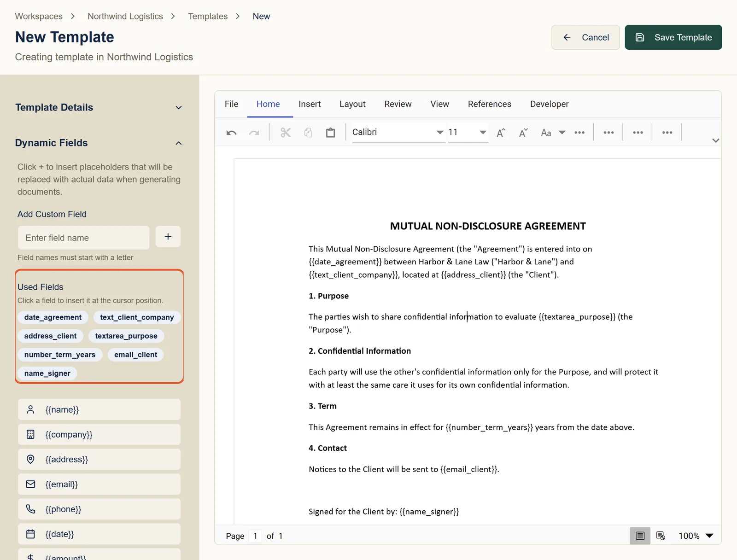Open the Developer tab
This screenshot has width=737, height=560.
coord(549,104)
